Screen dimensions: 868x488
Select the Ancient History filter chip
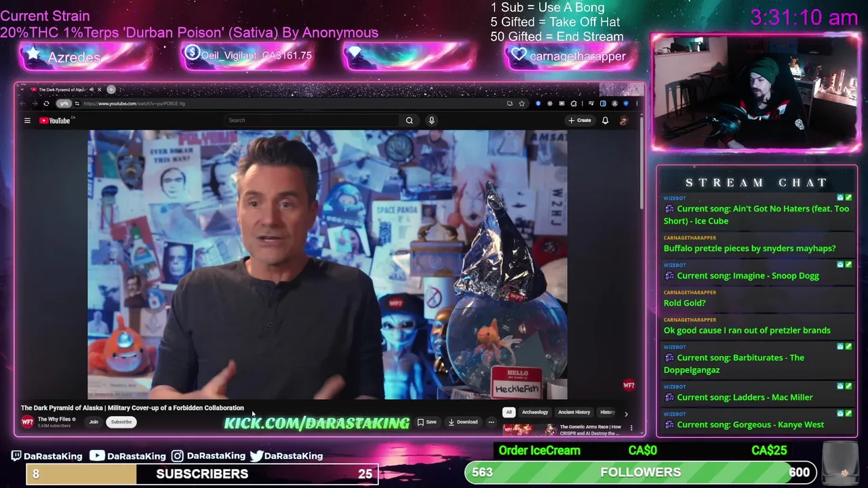pos(574,412)
